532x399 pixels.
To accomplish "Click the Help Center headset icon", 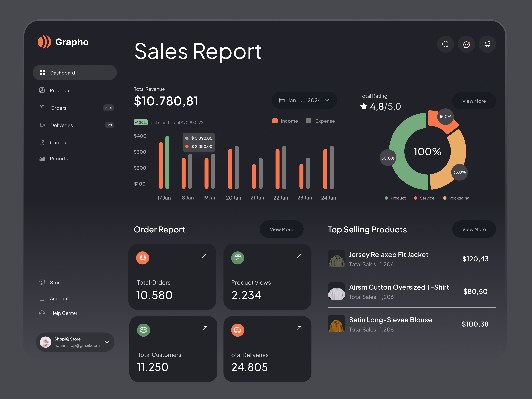I will coord(42,313).
